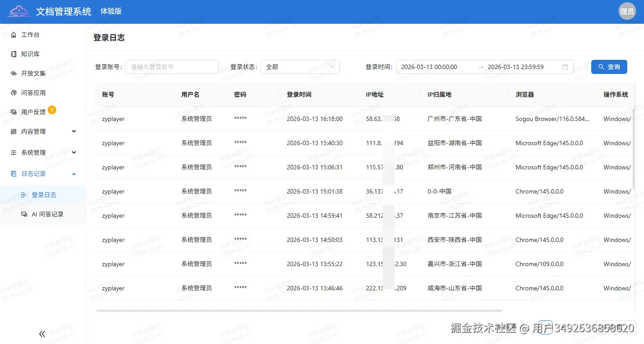This screenshot has width=644, height=344.
Task: Click the magnifier icon in 查询 button
Action: [601, 67]
